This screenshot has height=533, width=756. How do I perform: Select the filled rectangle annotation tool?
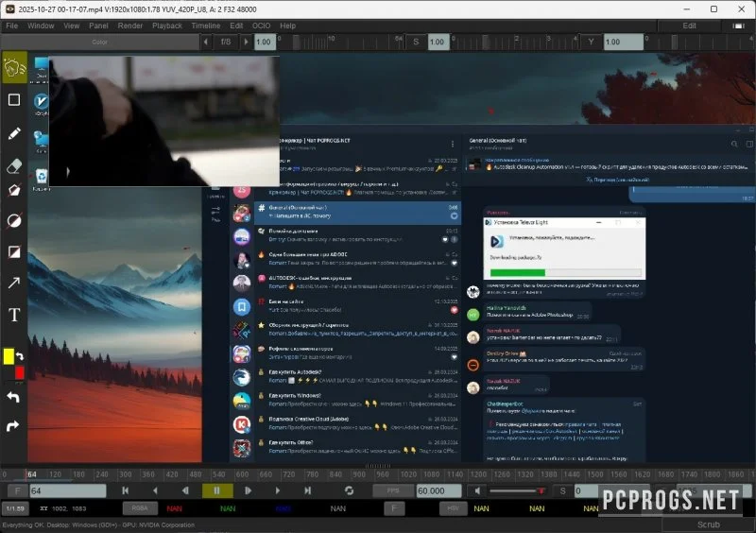14,251
